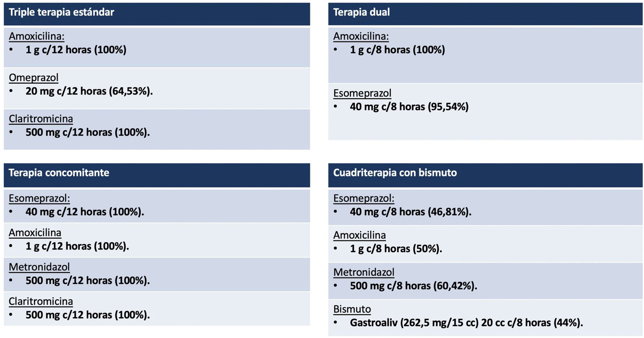Select the Cuadriterapia con bismuto header
The height and width of the screenshot is (338, 644).
pyautogui.click(x=395, y=173)
